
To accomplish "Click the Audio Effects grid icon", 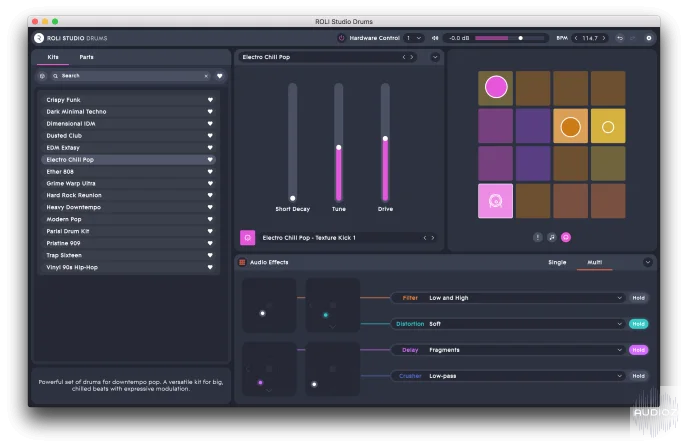I will 242,262.
